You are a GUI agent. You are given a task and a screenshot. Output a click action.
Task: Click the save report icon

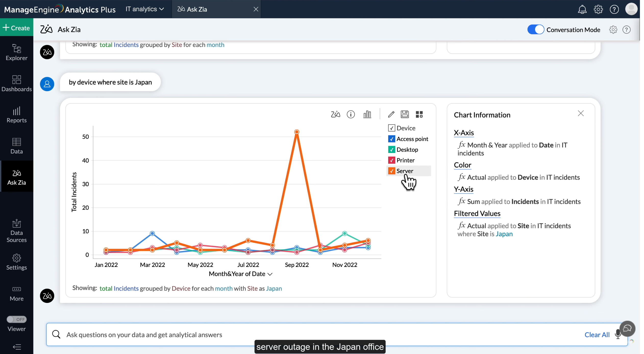(x=405, y=114)
